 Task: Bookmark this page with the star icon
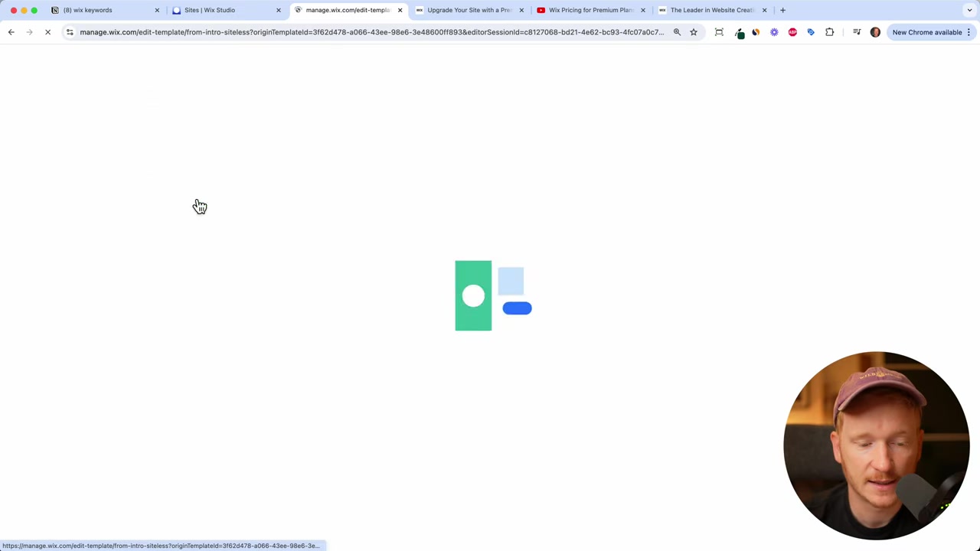click(694, 32)
